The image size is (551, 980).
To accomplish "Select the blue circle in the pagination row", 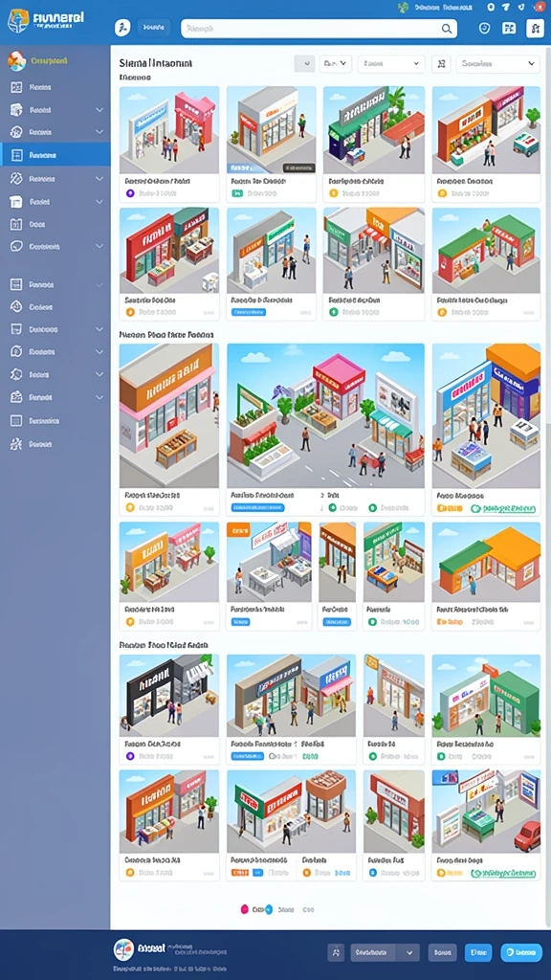I will pos(268,909).
